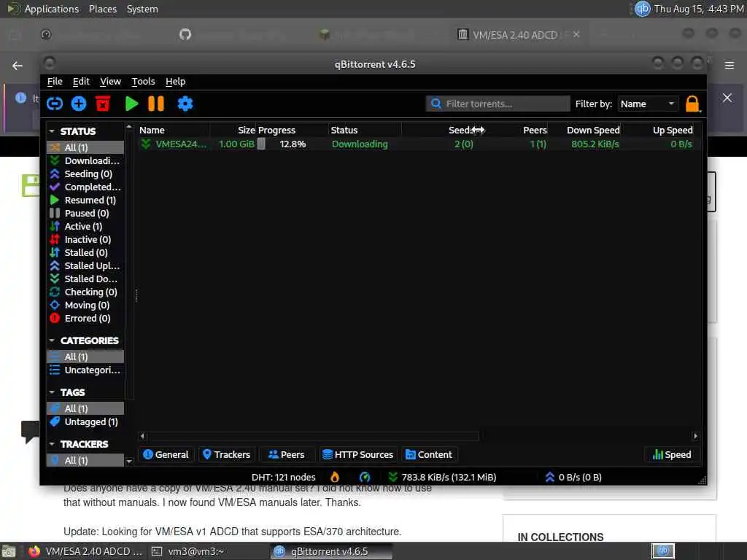Collapse the TRACKERS section
This screenshot has width=747, height=560.
(52, 444)
